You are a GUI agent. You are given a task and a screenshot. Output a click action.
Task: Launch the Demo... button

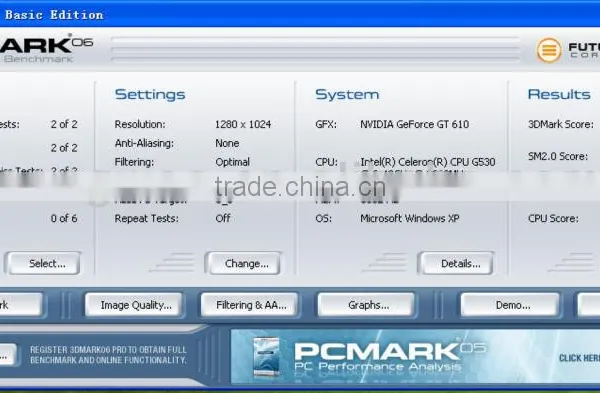511,305
